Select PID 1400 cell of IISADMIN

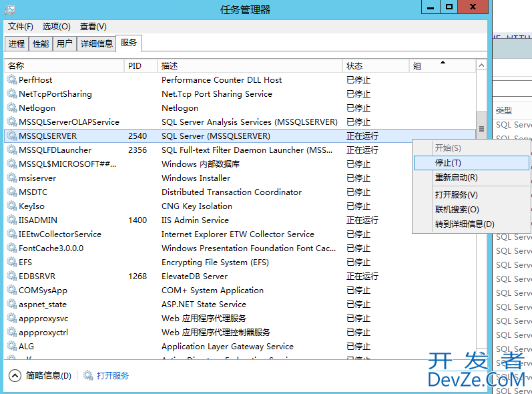[138, 220]
